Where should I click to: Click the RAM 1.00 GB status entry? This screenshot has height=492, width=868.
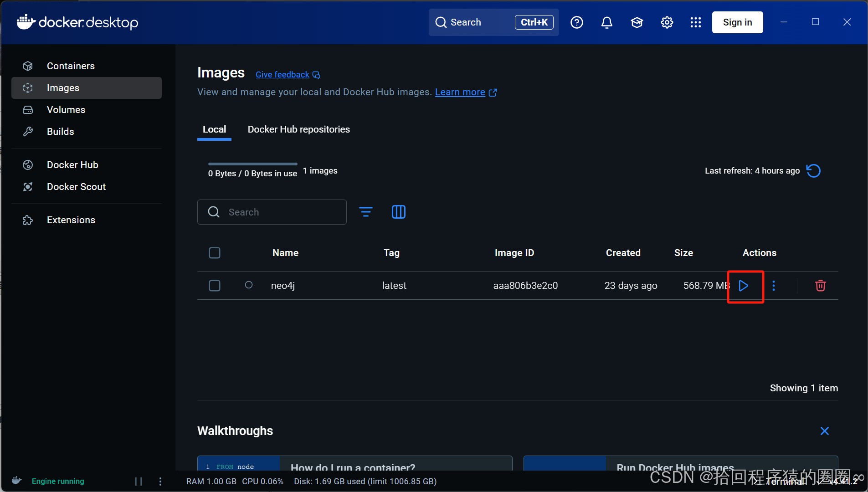[x=211, y=482]
